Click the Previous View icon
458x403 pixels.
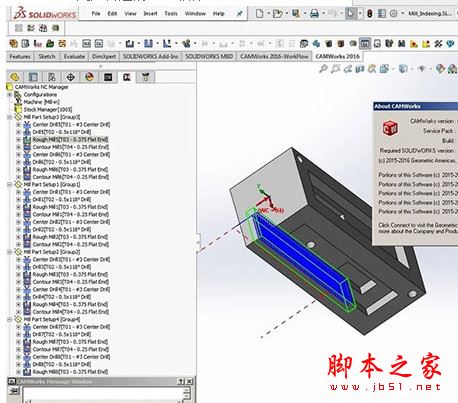coord(348,69)
